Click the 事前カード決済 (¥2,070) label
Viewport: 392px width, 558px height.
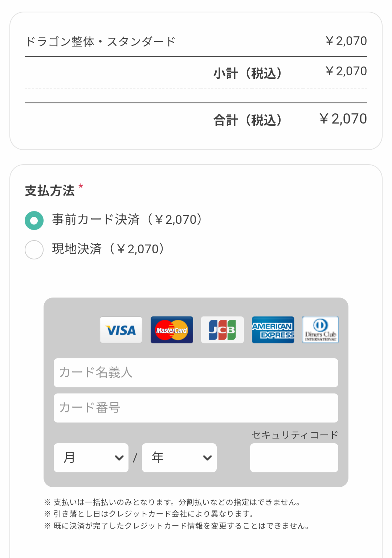127,220
